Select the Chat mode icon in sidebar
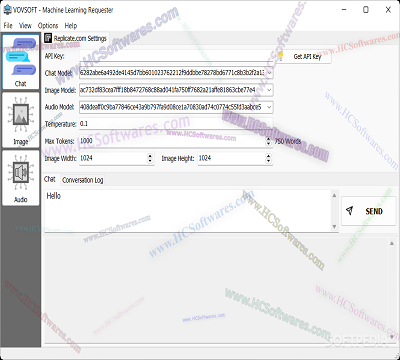The height and width of the screenshot is (360, 400). (x=21, y=62)
